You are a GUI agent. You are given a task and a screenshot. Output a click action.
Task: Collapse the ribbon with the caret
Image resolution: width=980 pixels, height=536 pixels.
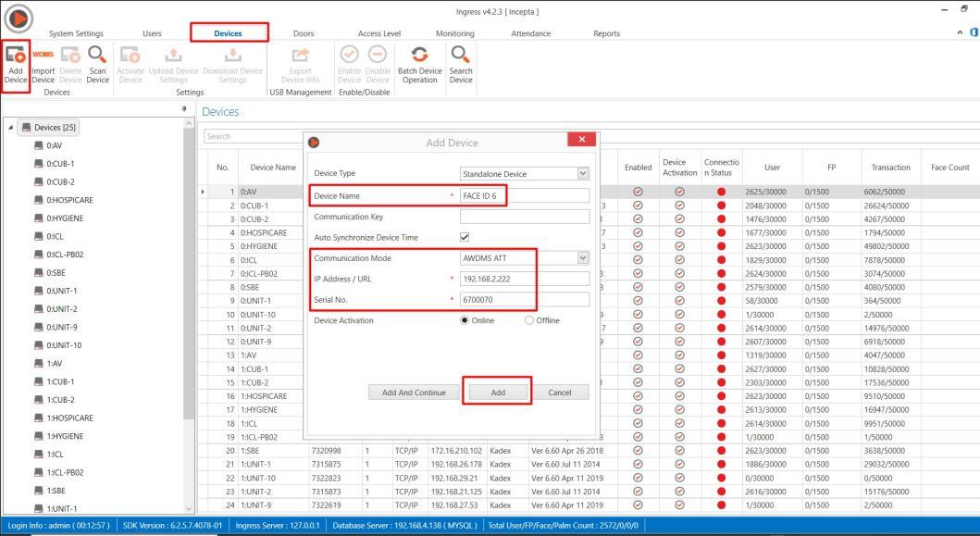(x=960, y=32)
